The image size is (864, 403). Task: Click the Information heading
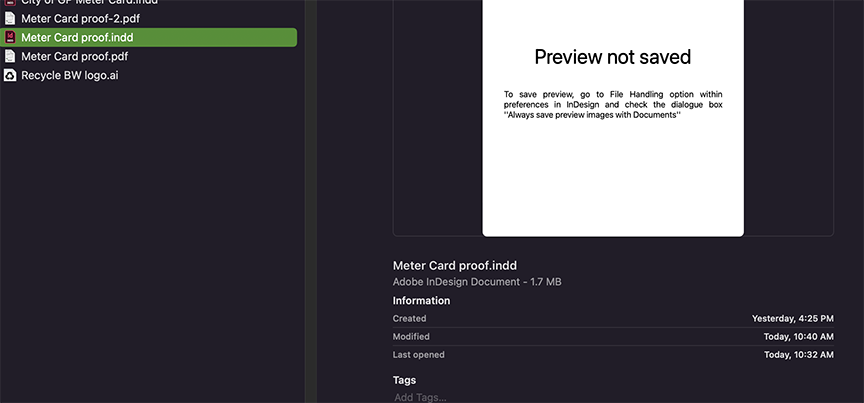tap(421, 300)
